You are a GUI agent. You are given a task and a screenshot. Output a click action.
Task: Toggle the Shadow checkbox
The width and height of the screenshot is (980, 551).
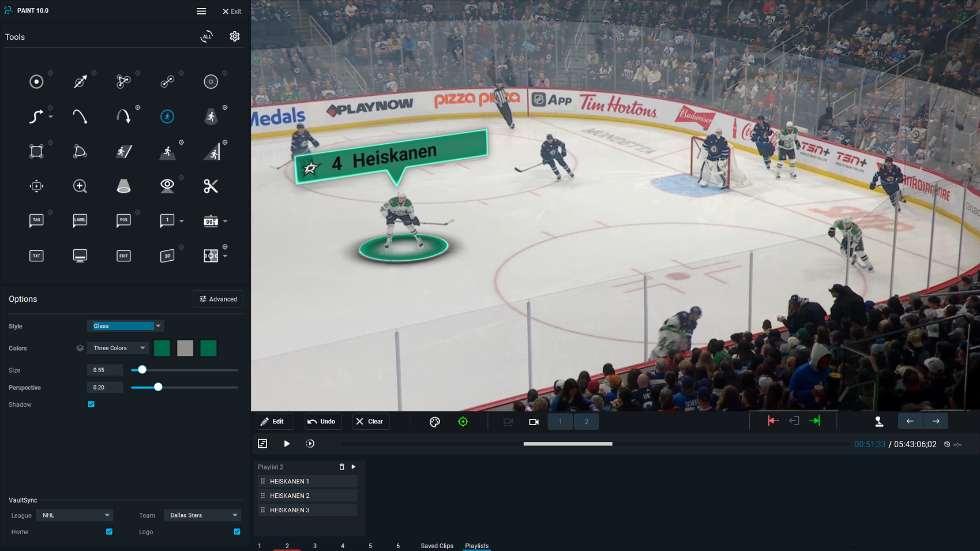pos(91,404)
